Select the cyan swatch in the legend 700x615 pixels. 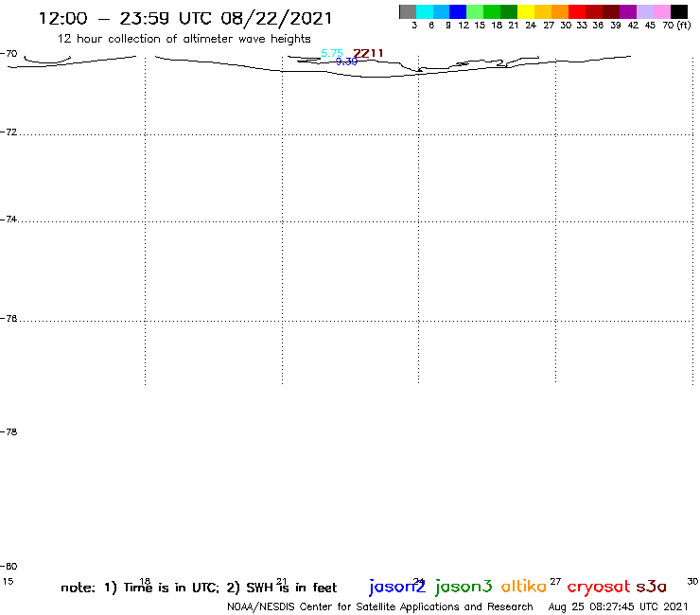click(425, 11)
